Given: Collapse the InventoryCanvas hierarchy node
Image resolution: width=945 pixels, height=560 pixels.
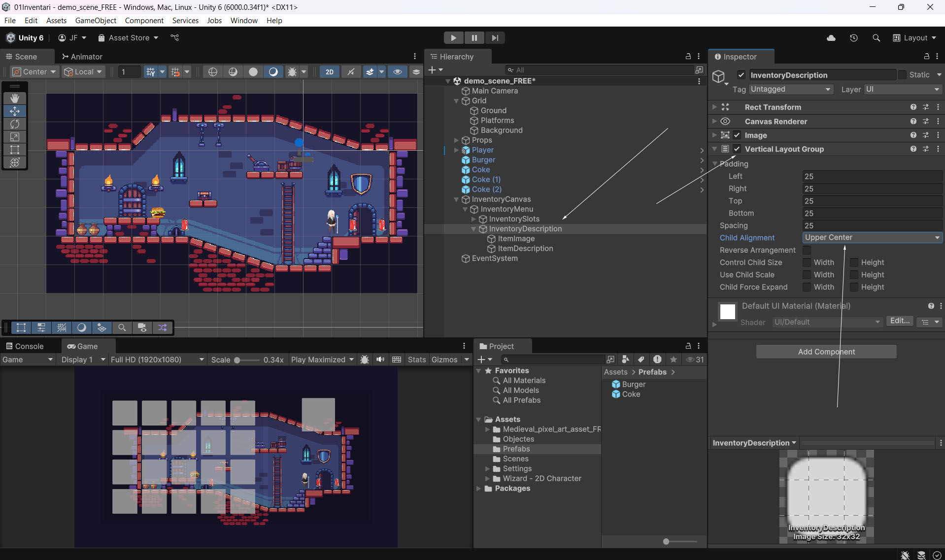Looking at the screenshot, I should [x=456, y=199].
